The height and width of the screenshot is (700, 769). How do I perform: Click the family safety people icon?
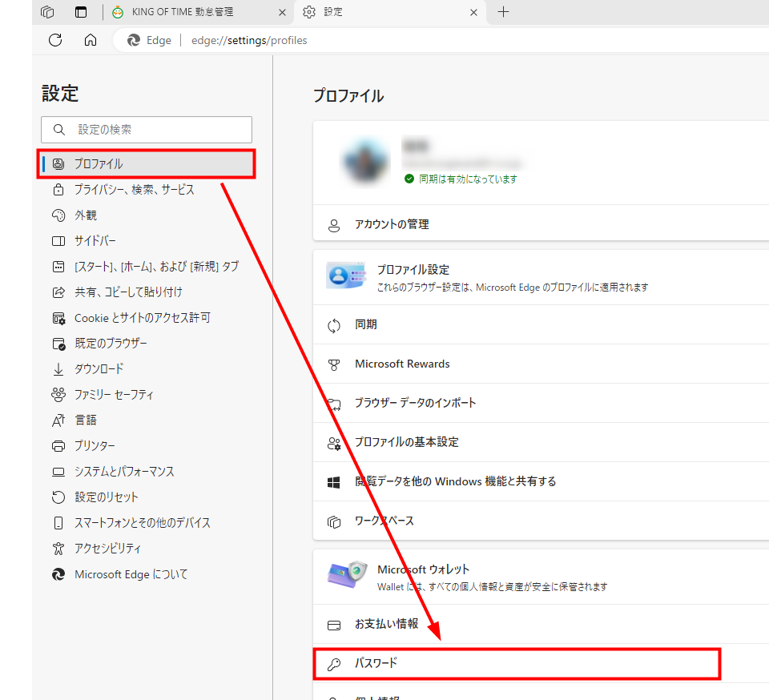[x=58, y=394]
